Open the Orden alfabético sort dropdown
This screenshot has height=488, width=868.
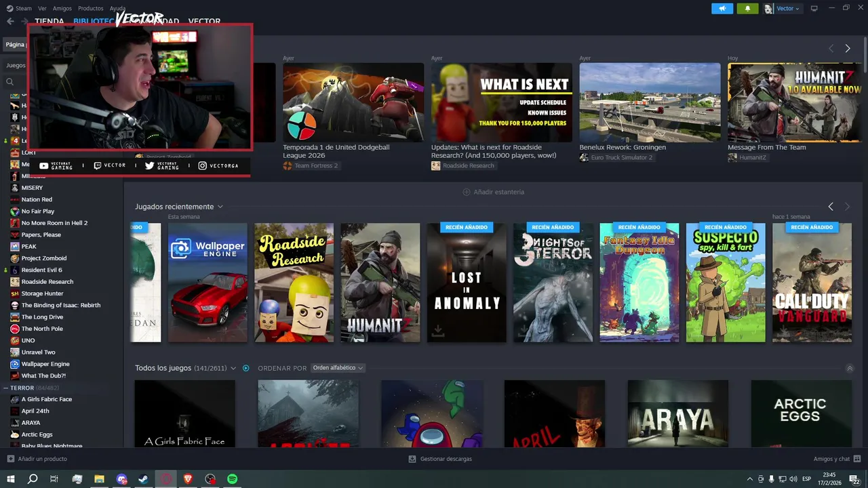(338, 368)
